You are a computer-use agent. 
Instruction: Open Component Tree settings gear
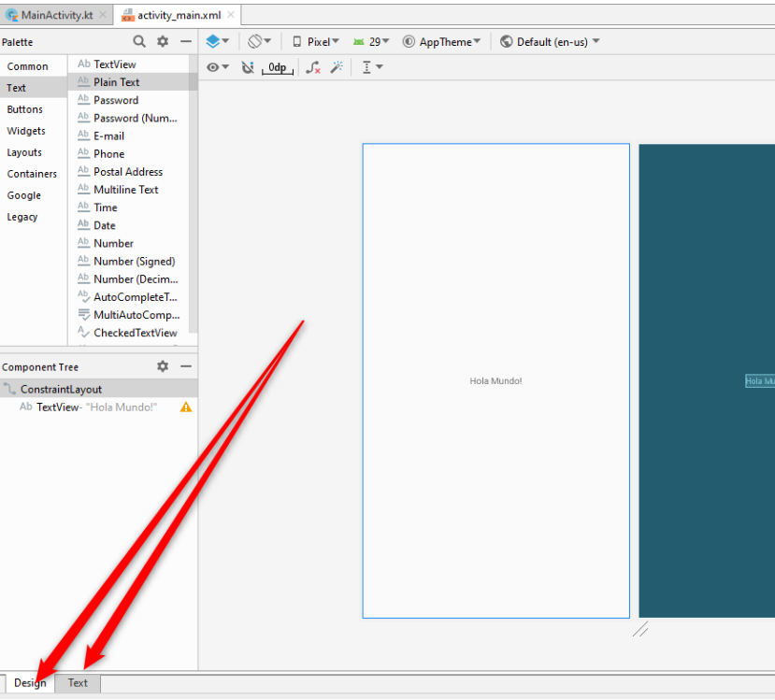pyautogui.click(x=163, y=367)
